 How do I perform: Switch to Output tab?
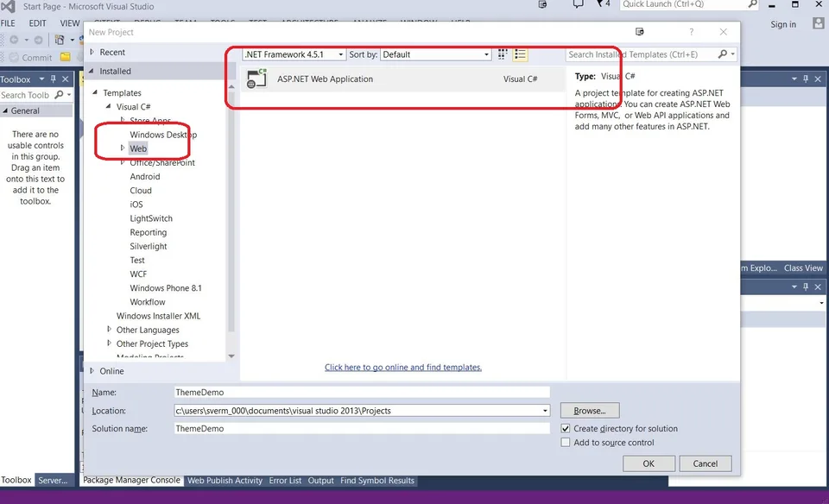321,480
